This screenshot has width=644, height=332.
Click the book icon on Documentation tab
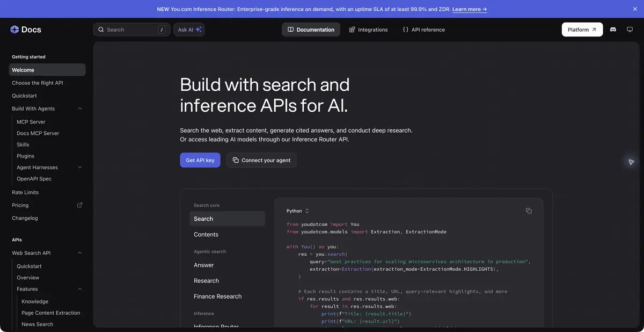(290, 30)
